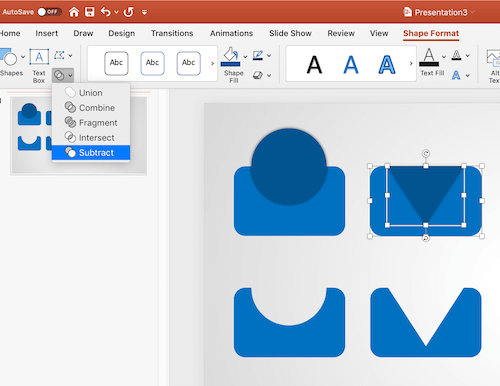Click the Text Box icon
This screenshot has width=500, height=386.
tap(39, 57)
